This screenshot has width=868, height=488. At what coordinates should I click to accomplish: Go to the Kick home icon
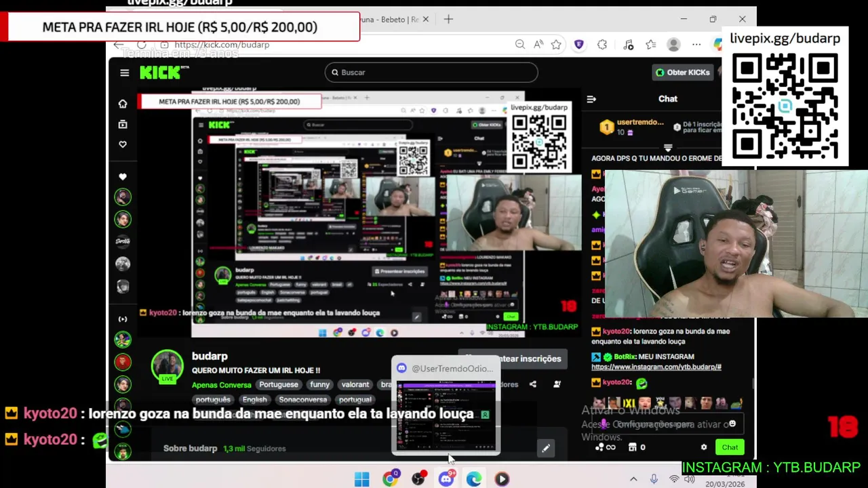coord(123,104)
